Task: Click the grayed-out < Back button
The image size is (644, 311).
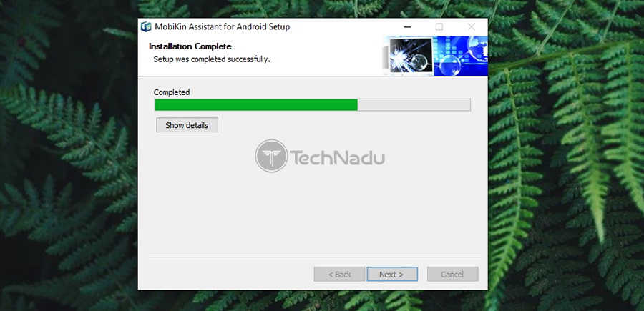Action: coord(339,274)
